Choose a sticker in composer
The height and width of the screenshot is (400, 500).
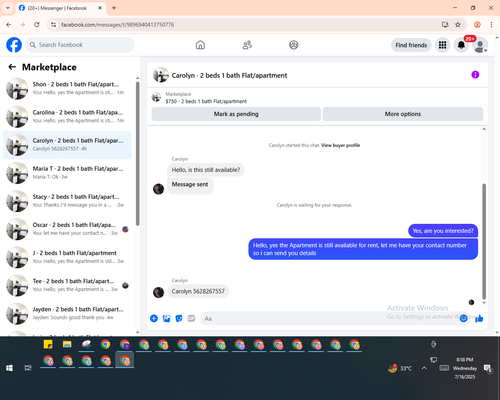pos(179,318)
